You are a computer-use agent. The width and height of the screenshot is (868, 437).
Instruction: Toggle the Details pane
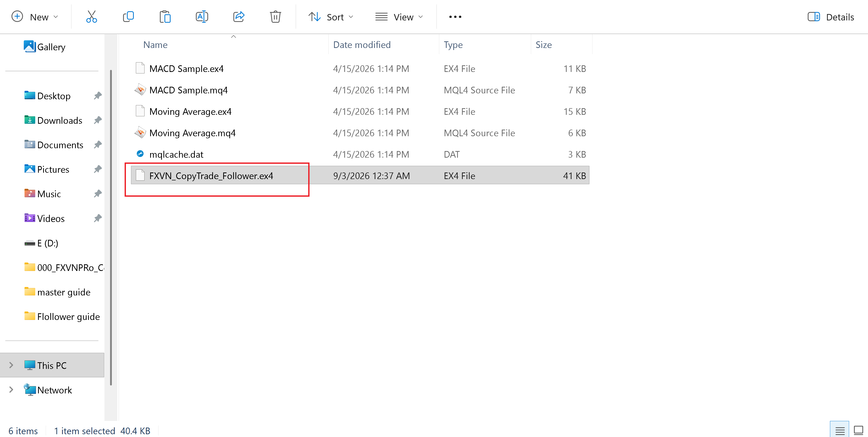(831, 17)
